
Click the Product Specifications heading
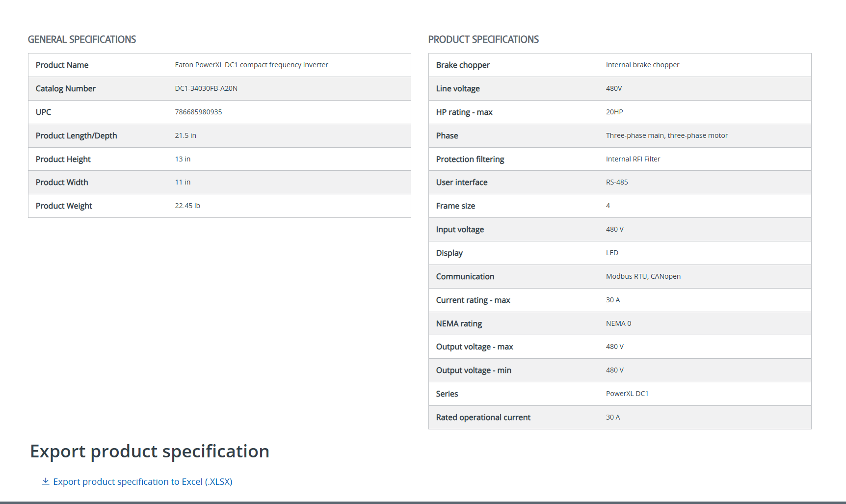(x=483, y=39)
